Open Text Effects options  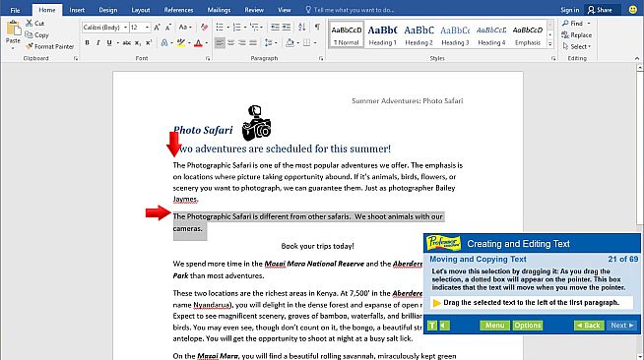coord(164,42)
